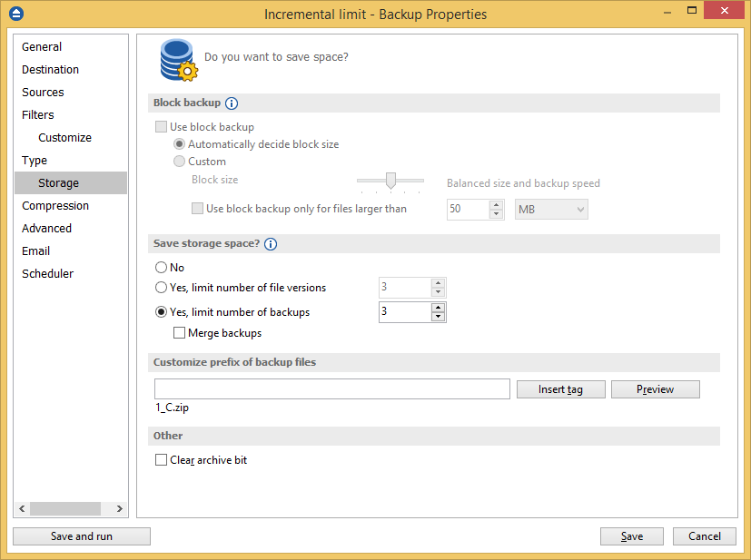Select the No storage saving option
This screenshot has width=751, height=560.
pos(162,268)
